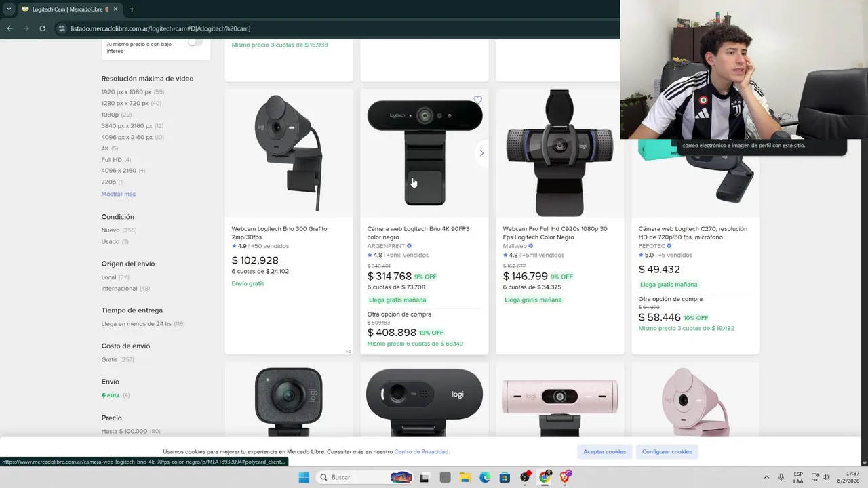
Task: Open the volume speaker tray icon
Action: [x=827, y=477]
